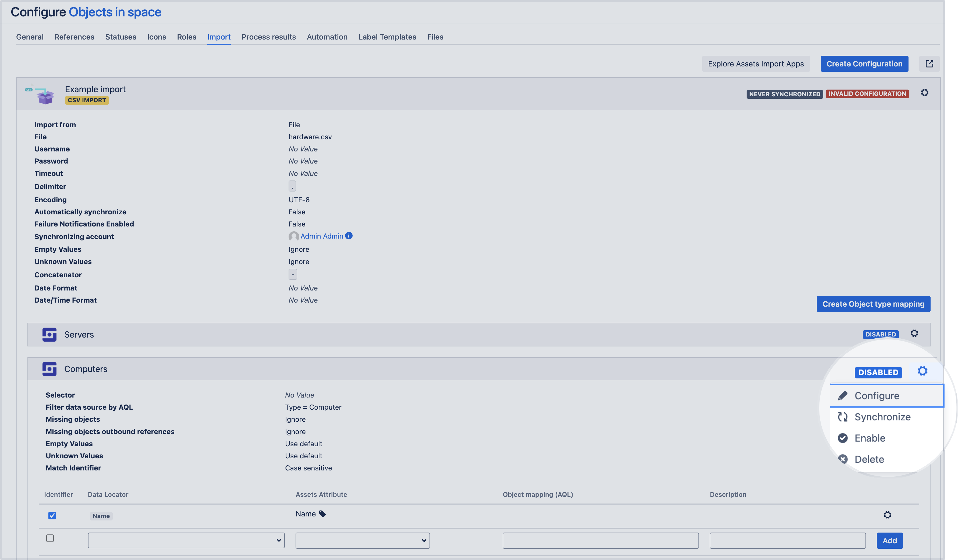Click the gear icon for Example import
The image size is (958, 560).
(925, 93)
